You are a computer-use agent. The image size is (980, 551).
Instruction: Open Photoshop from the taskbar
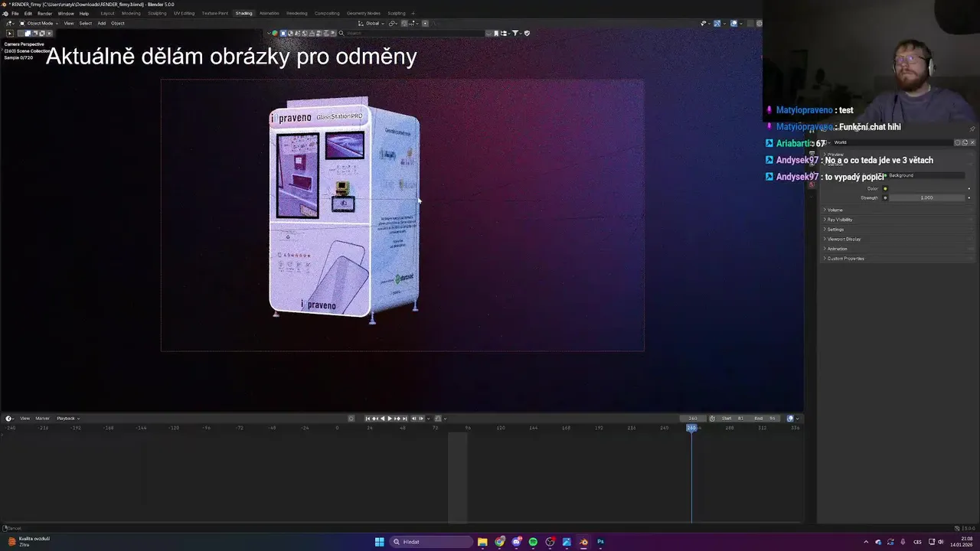pyautogui.click(x=600, y=542)
